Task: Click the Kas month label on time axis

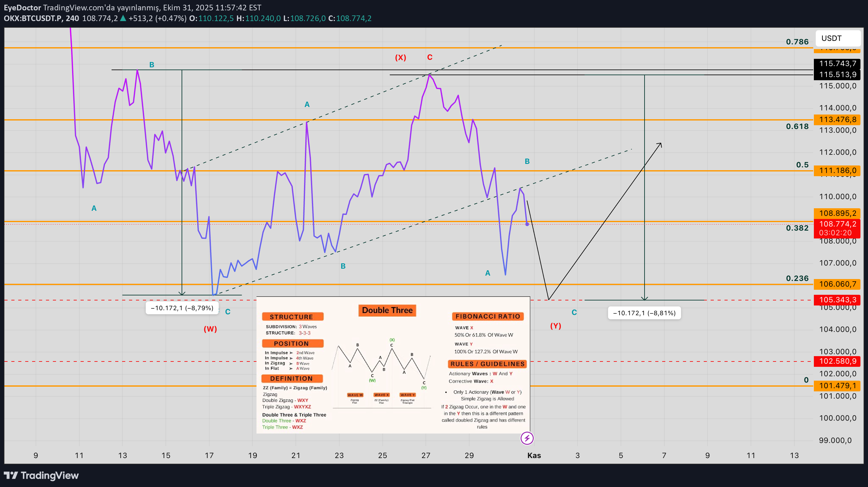Action: point(534,455)
